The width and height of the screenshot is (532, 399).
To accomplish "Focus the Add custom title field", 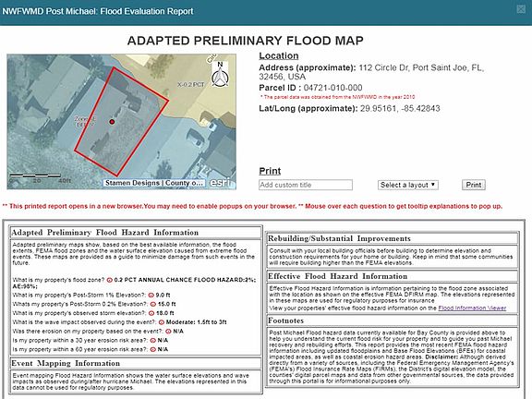I will tap(306, 185).
